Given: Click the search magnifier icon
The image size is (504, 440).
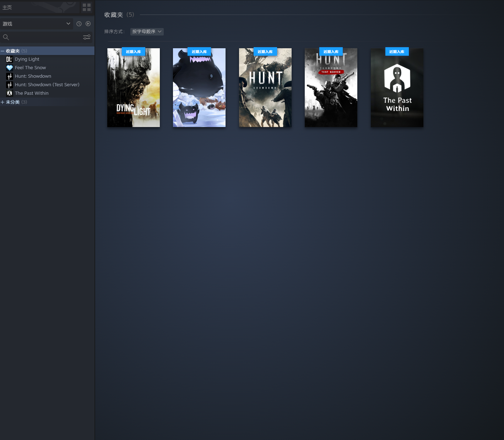Looking at the screenshot, I should pos(6,37).
